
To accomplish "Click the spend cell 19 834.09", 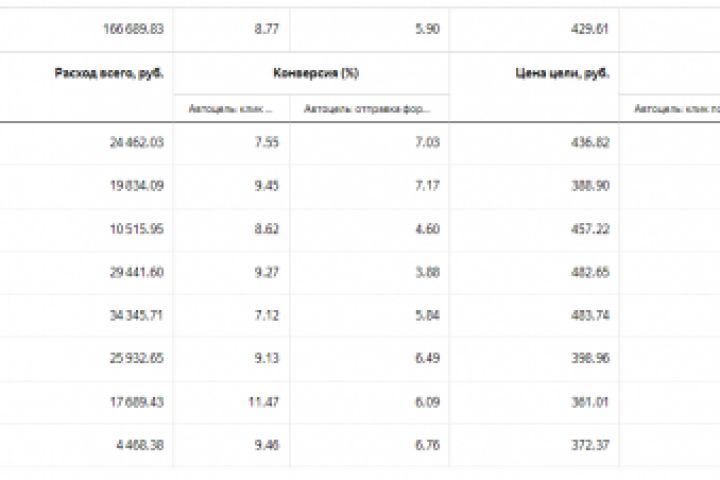I will tap(136, 186).
